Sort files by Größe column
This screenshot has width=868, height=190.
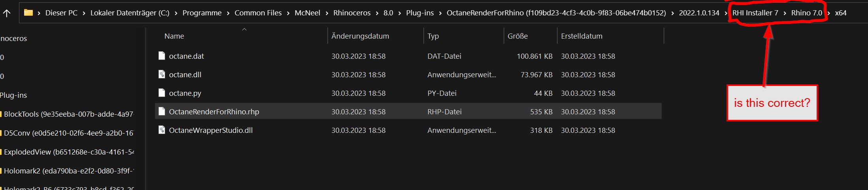[x=518, y=36]
